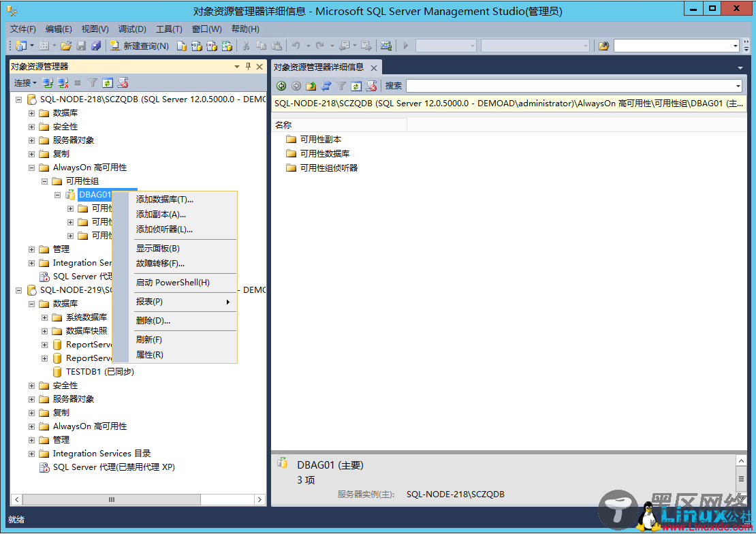Open the 文件(F) menu
The width and height of the screenshot is (756, 534).
[23, 29]
